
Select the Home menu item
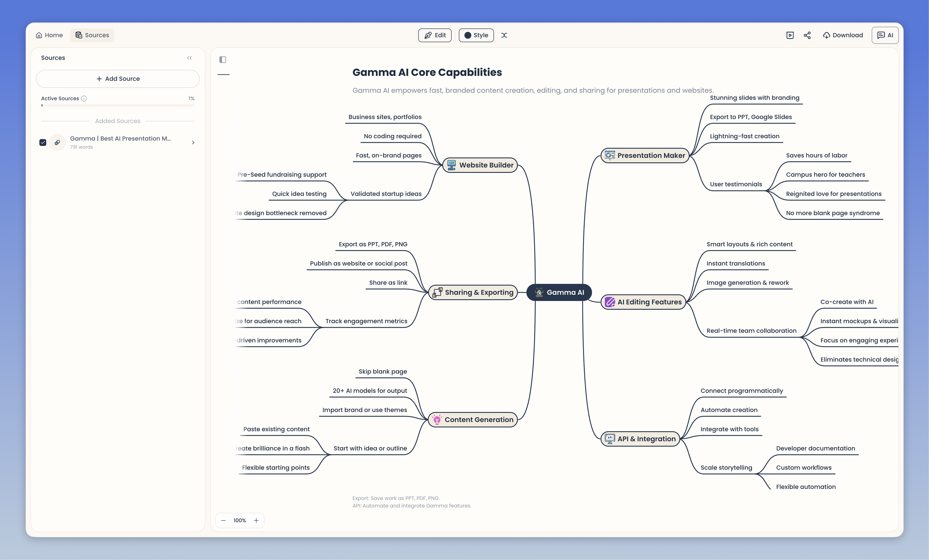(49, 35)
